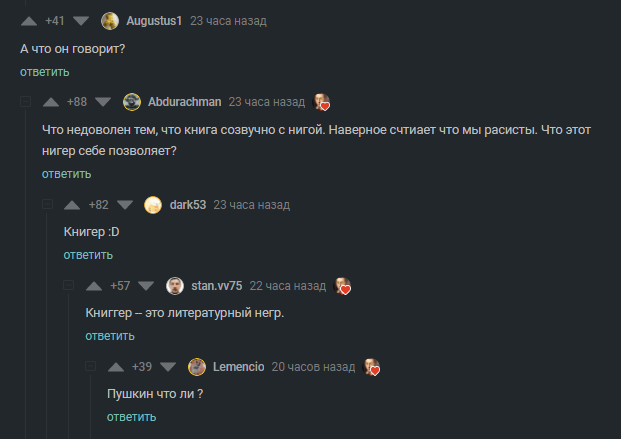Screen dimensions: 621x439
Task: Collapse the Lemencio comment branch
Action: [90, 367]
